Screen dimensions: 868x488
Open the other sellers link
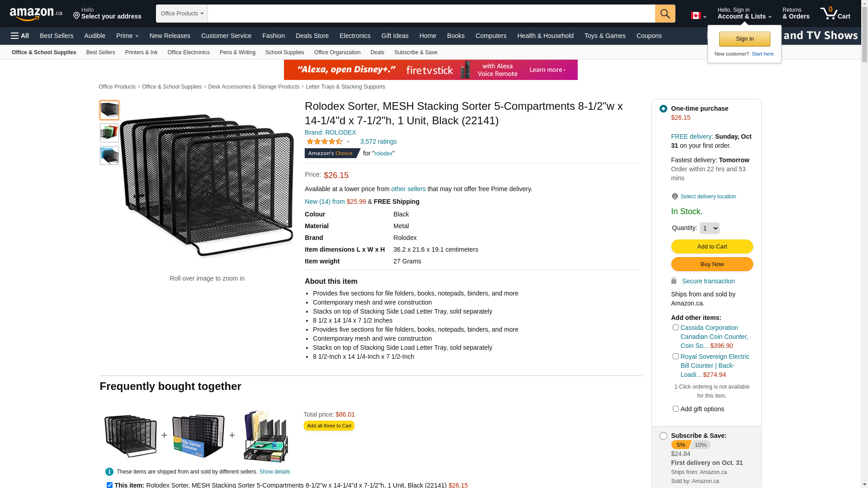click(x=408, y=189)
